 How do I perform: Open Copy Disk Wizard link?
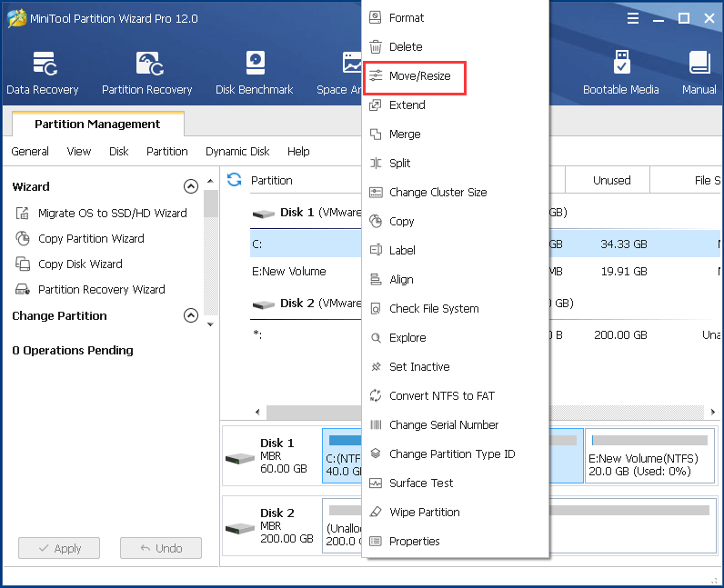(80, 264)
